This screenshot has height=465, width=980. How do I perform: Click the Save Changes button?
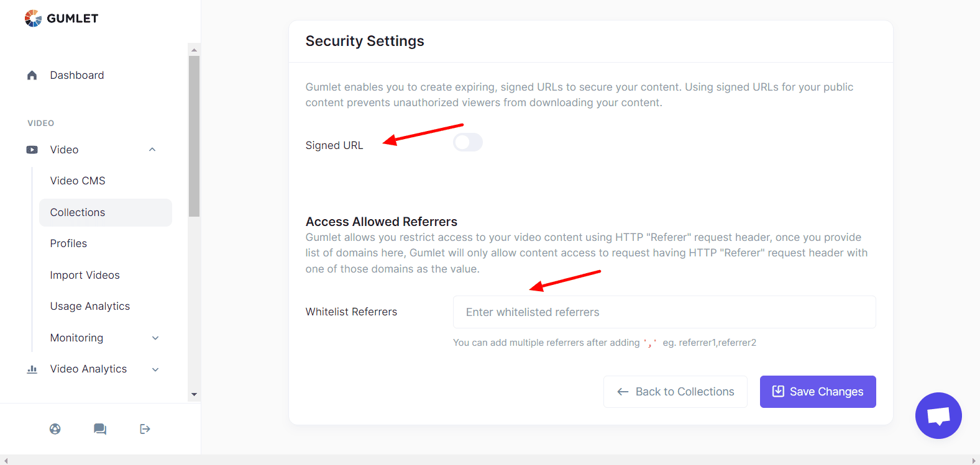(x=818, y=392)
